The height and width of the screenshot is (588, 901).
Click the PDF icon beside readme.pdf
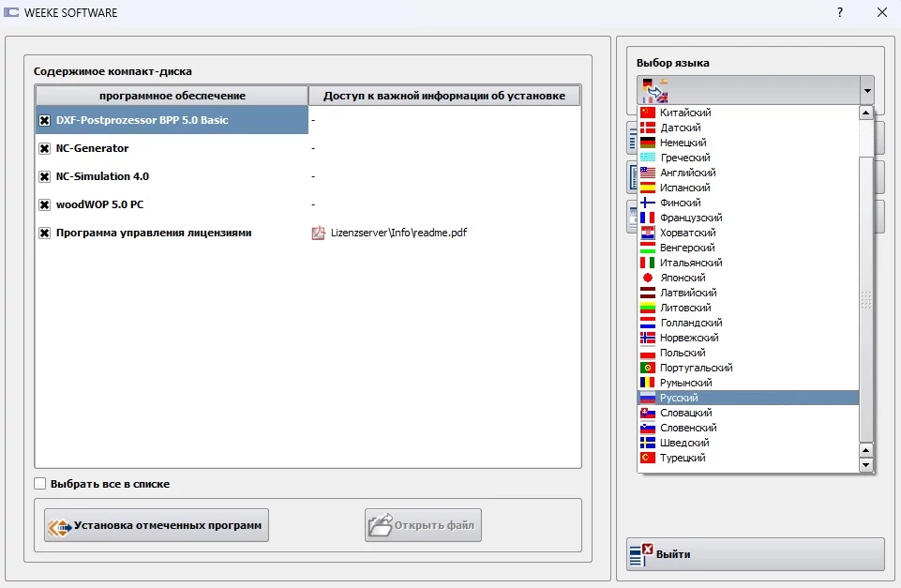pyautogui.click(x=319, y=233)
